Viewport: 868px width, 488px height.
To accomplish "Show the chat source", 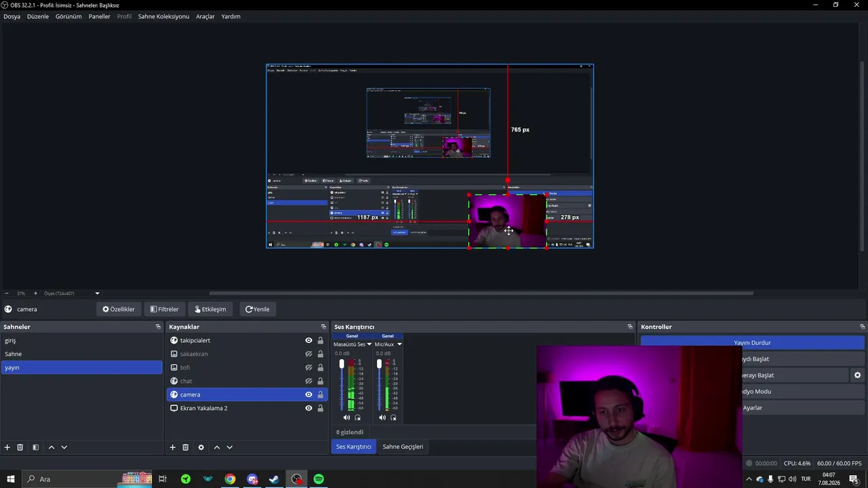I will (309, 381).
